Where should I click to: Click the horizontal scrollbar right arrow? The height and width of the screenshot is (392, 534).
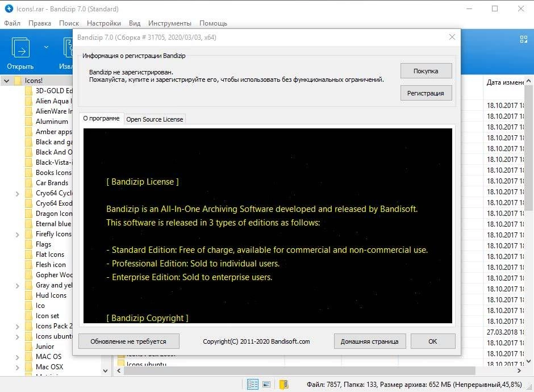click(x=519, y=370)
